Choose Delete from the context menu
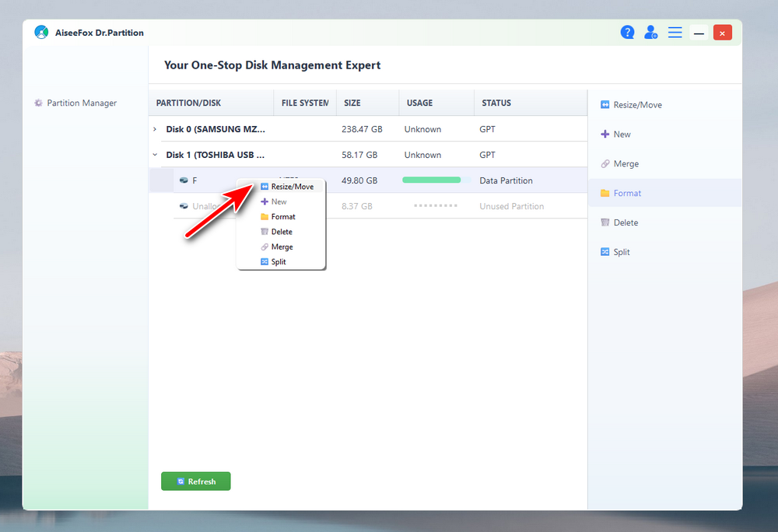Image resolution: width=778 pixels, height=532 pixels. click(282, 232)
